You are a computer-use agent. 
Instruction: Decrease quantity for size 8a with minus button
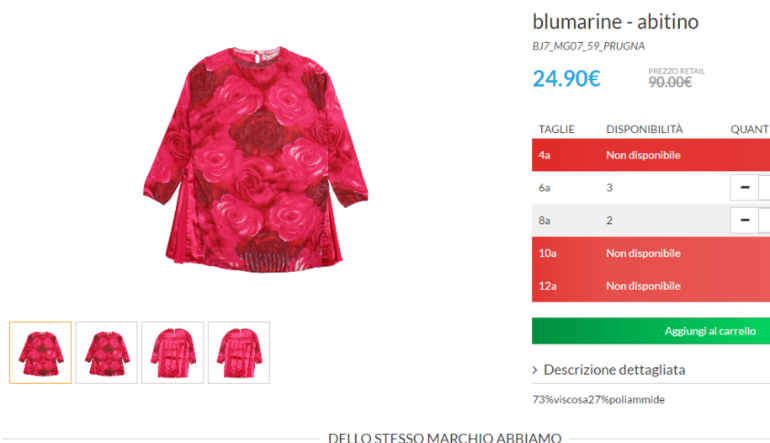click(744, 220)
